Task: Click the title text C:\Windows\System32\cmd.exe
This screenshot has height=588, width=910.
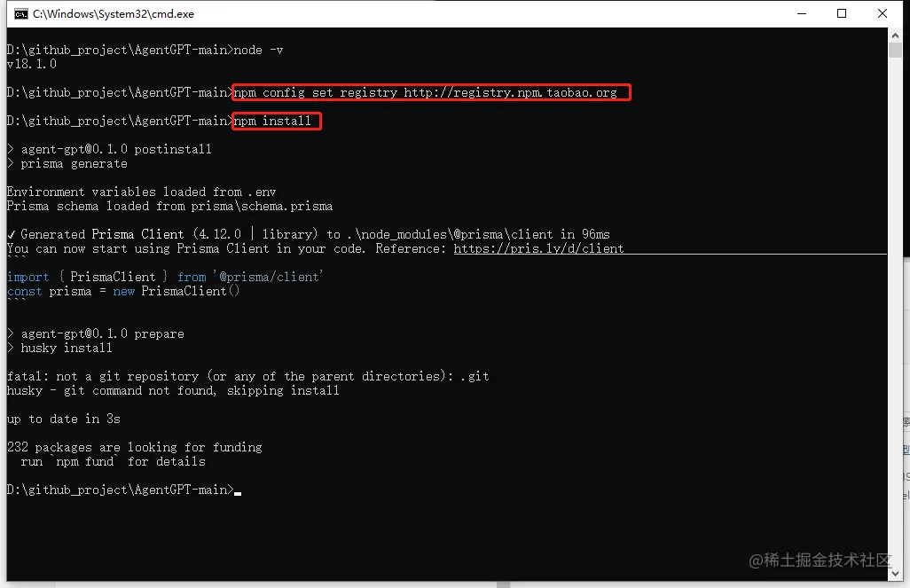Action: coord(114,14)
